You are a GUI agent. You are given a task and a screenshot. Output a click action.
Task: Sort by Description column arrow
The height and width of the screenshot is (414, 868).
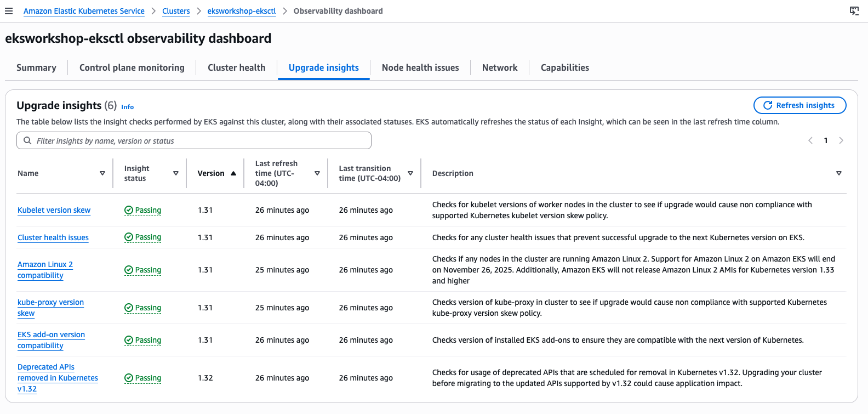(x=839, y=173)
